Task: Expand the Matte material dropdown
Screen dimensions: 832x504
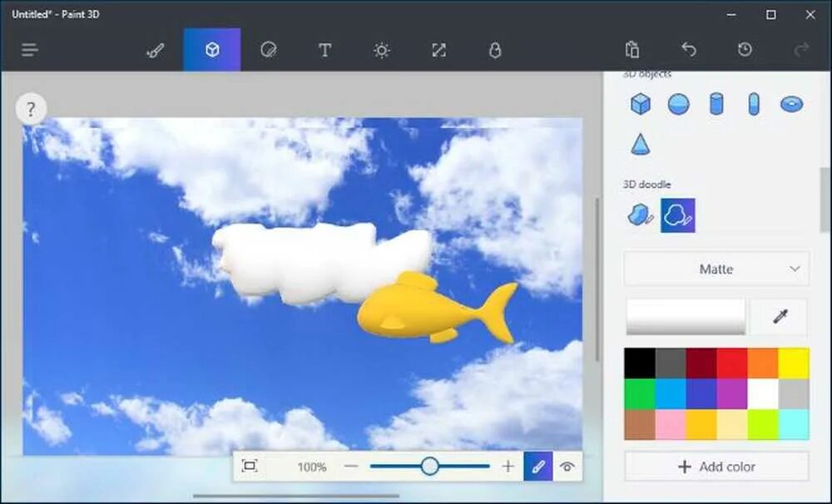Action: pos(716,269)
